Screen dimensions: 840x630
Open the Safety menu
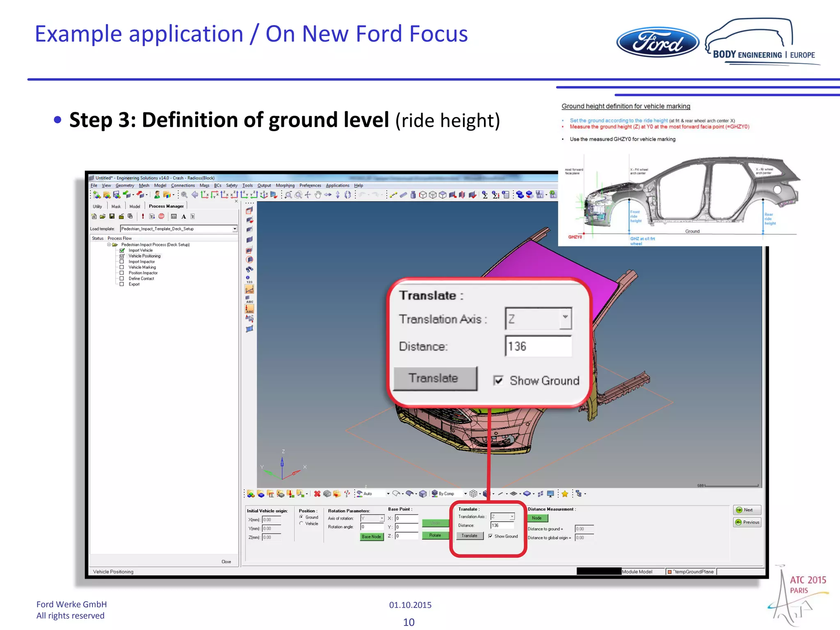pos(232,185)
